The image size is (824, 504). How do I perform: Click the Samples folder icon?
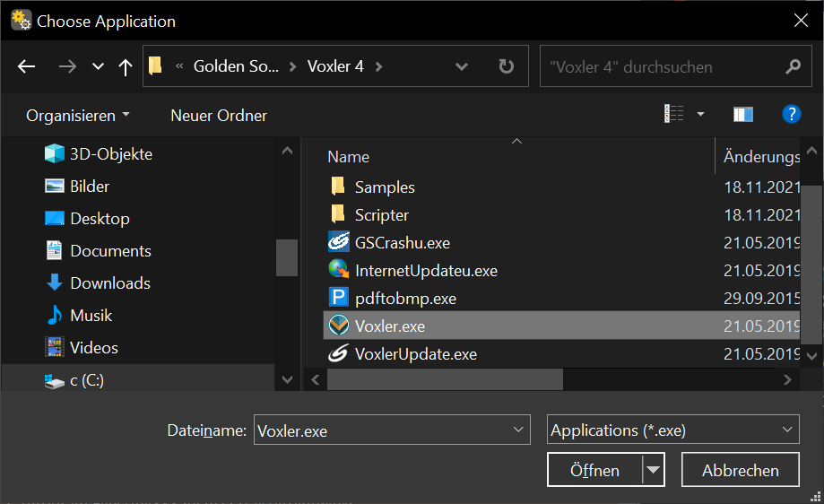(x=338, y=186)
